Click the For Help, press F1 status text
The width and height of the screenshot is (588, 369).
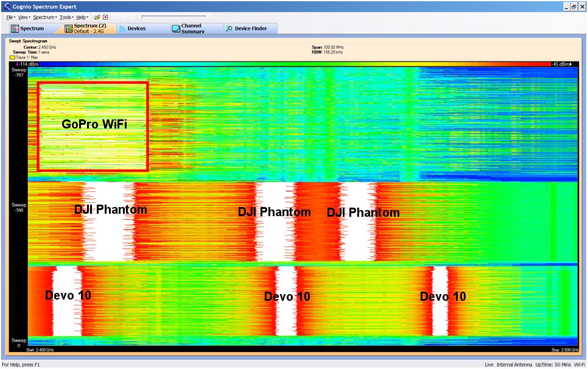21,365
